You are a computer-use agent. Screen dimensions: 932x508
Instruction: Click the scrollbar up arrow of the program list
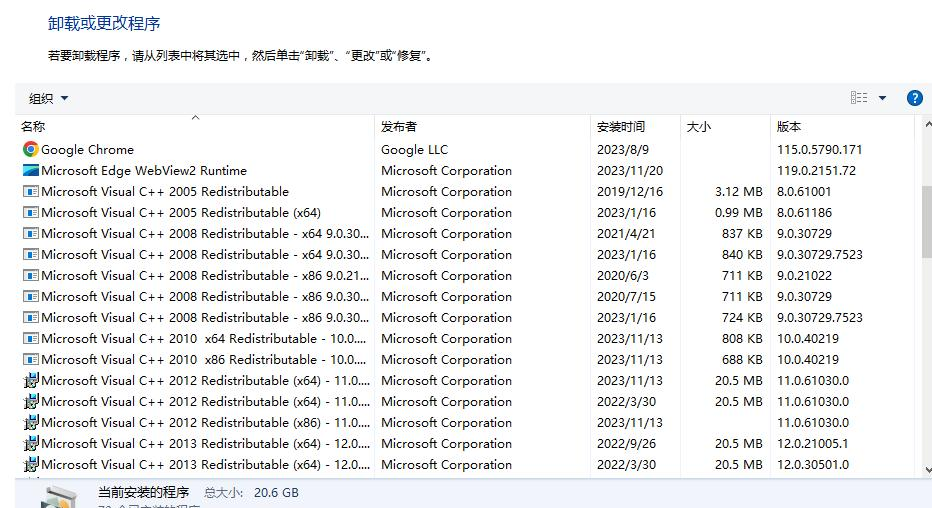pyautogui.click(x=927, y=125)
